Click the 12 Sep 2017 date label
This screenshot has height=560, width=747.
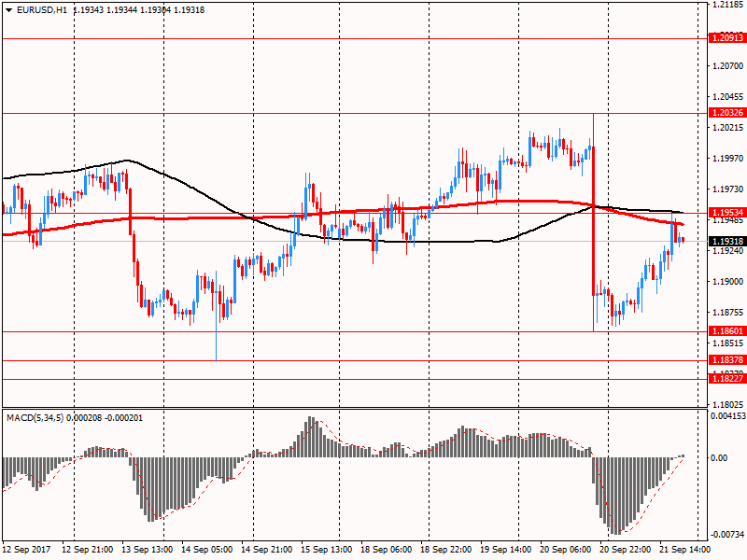pyautogui.click(x=27, y=550)
